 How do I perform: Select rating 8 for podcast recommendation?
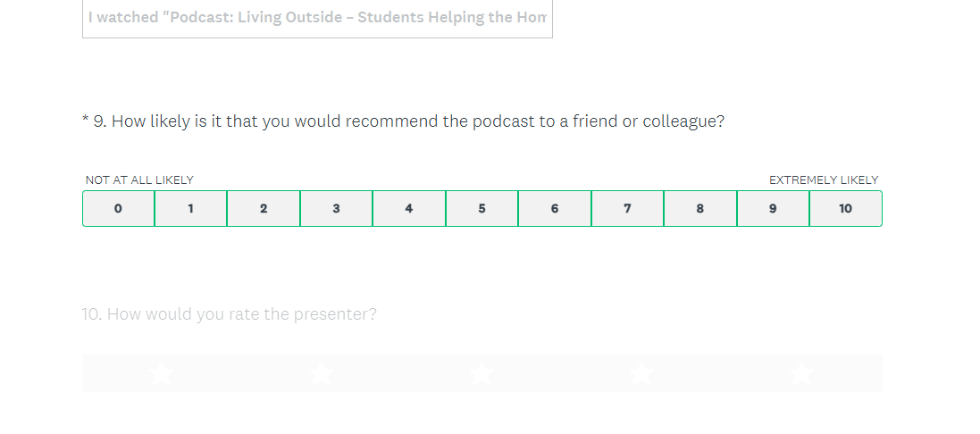coord(700,209)
